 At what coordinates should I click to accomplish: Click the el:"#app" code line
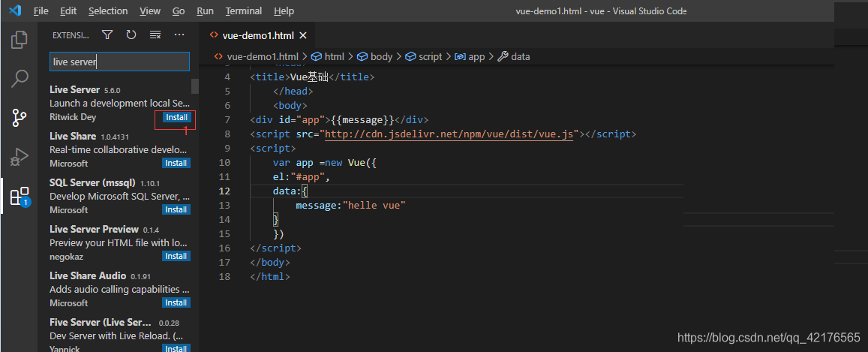point(301,177)
